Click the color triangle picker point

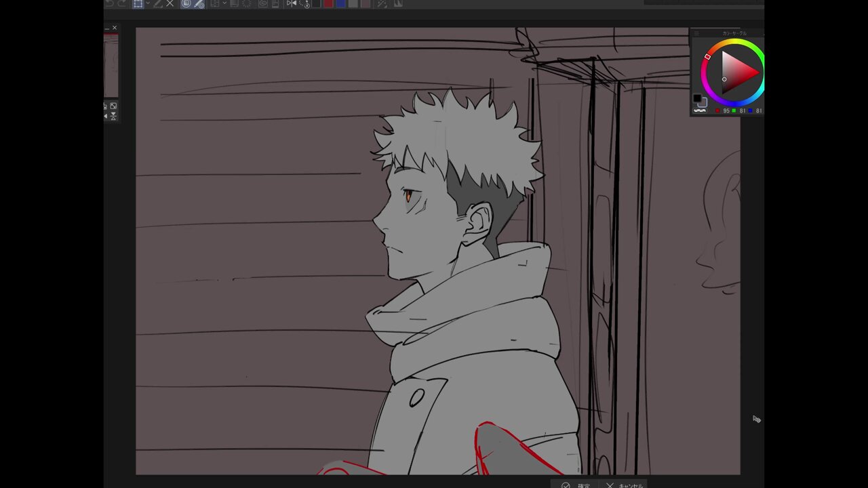[724, 79]
